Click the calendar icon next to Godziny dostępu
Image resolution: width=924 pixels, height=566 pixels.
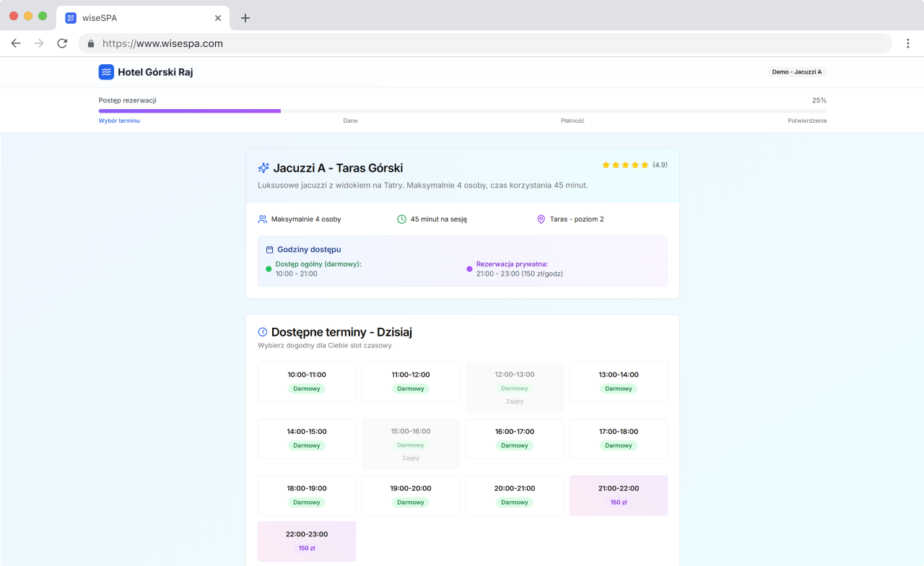(x=269, y=249)
